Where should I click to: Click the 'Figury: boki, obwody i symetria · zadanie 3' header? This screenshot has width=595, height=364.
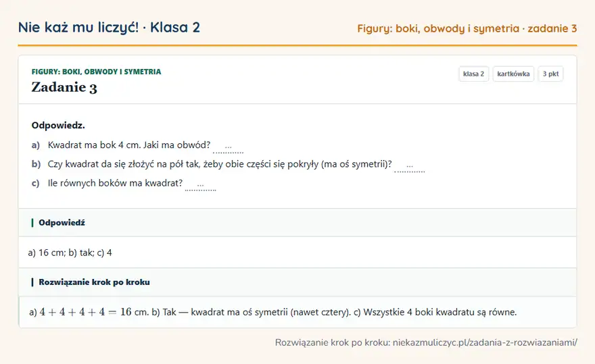tap(467, 28)
